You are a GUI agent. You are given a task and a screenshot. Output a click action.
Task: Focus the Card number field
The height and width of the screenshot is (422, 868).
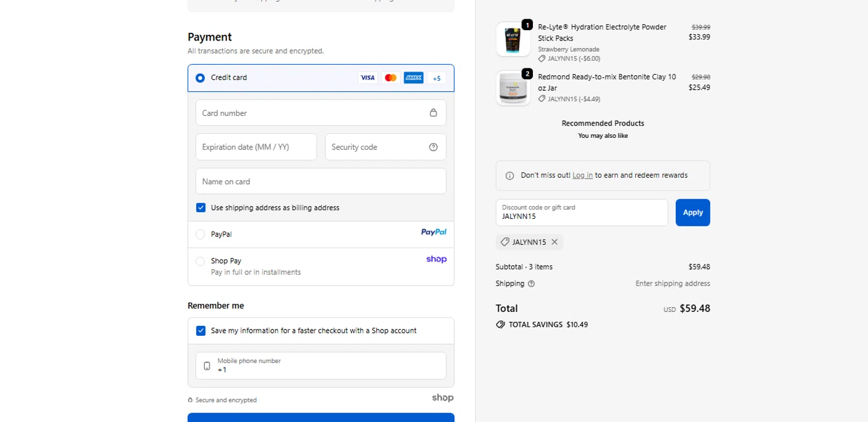[312, 113]
